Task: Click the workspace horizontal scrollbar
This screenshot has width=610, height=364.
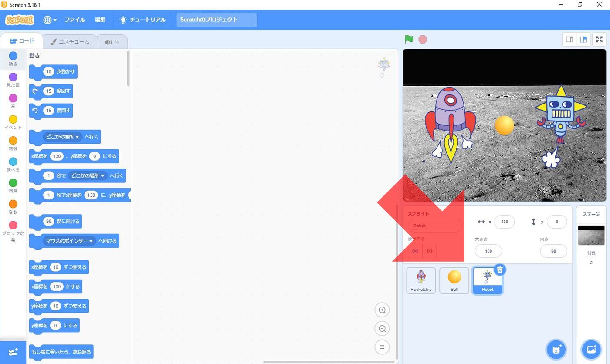Action: 329,361
